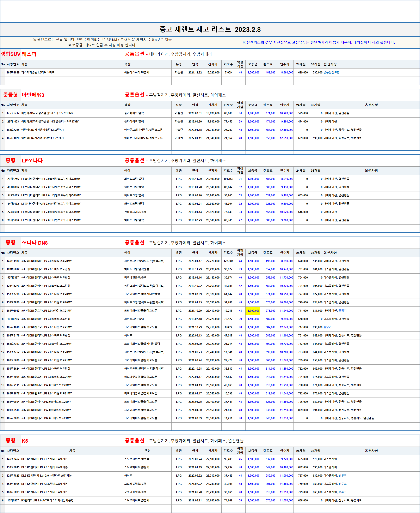The image size is (420, 513).
Task: Select the 아반떼/K3 section heading
Action: tap(33, 95)
